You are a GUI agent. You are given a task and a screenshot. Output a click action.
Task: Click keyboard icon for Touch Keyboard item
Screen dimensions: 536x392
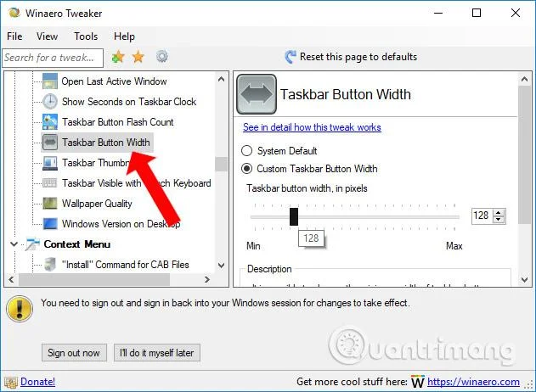[50, 183]
